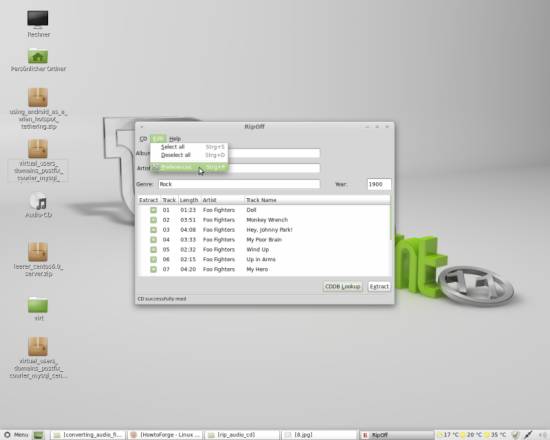Sort by the Artist column header

pyautogui.click(x=222, y=200)
